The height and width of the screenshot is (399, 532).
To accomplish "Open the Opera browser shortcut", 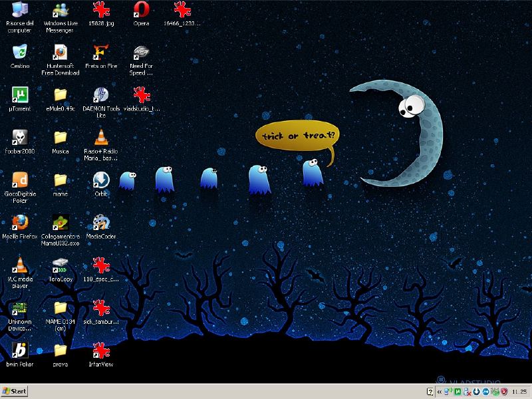I will coord(141,11).
